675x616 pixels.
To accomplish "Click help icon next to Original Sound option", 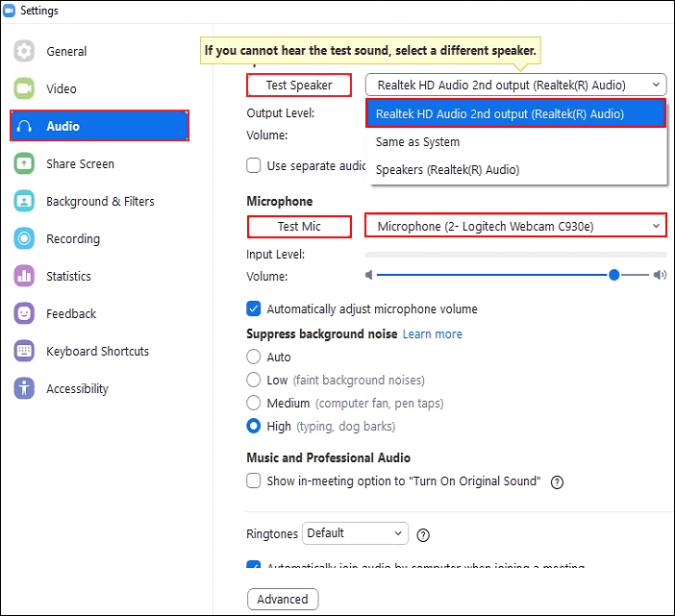I will pyautogui.click(x=557, y=481).
